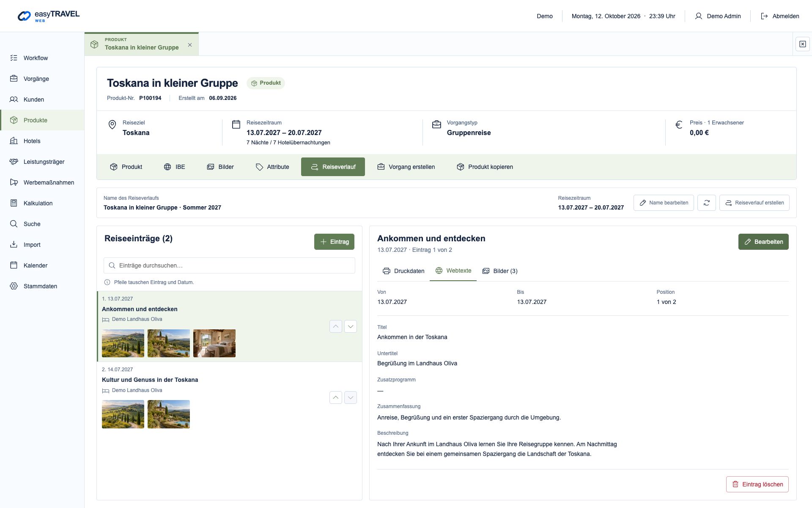812x508 pixels.
Task: Move Kultur und Genuss entry down
Action: 351,398
